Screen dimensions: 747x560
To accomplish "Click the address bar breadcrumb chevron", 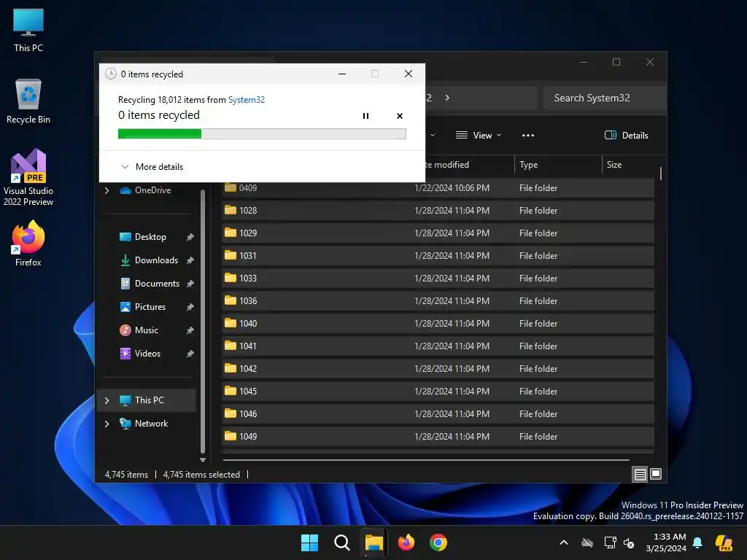I will click(447, 98).
